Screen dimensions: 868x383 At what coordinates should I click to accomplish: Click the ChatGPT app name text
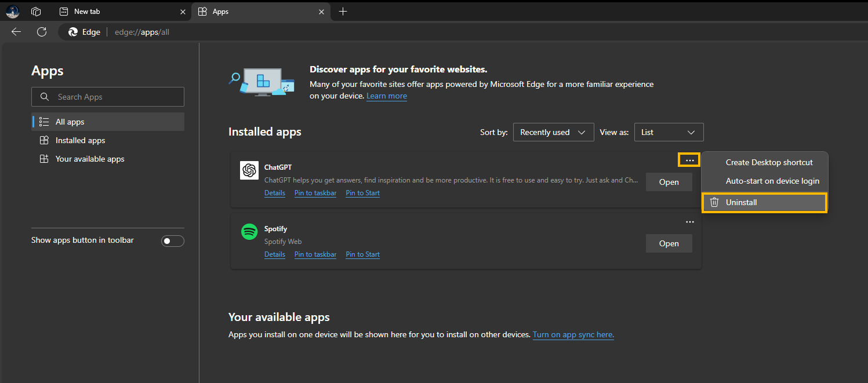pyautogui.click(x=278, y=167)
